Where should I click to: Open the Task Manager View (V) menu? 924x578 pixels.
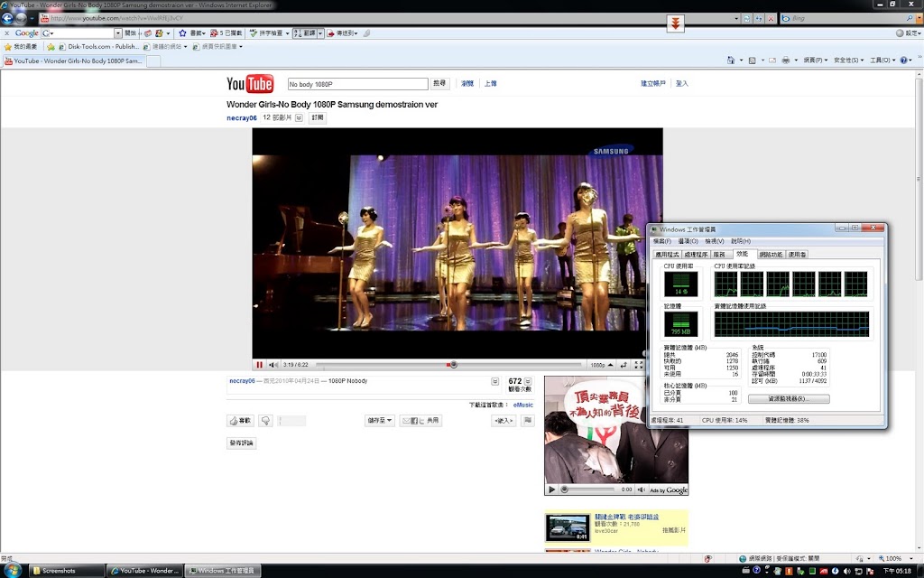[x=715, y=241]
